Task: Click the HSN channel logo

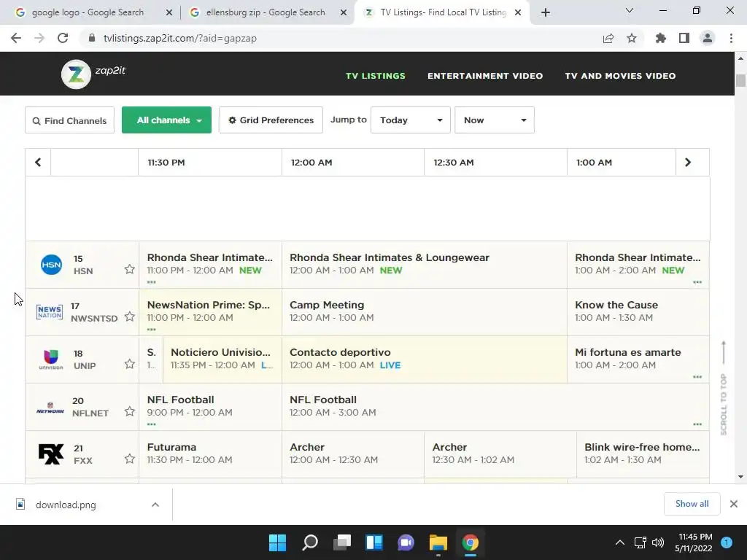Action: (x=51, y=265)
